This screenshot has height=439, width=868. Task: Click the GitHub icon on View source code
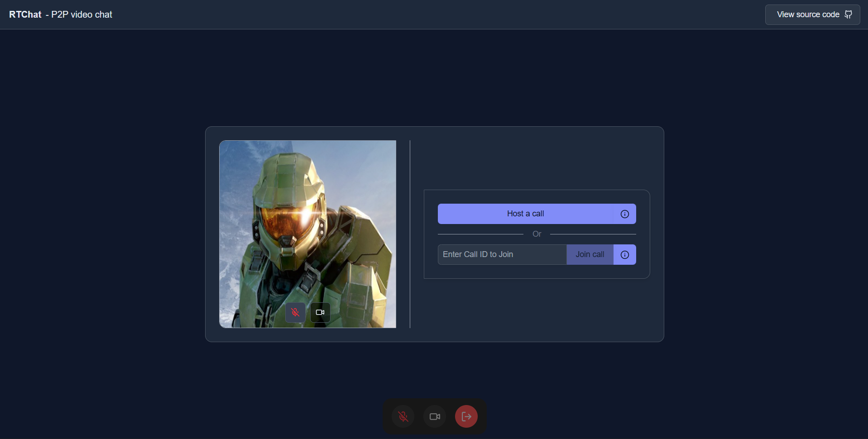[849, 14]
